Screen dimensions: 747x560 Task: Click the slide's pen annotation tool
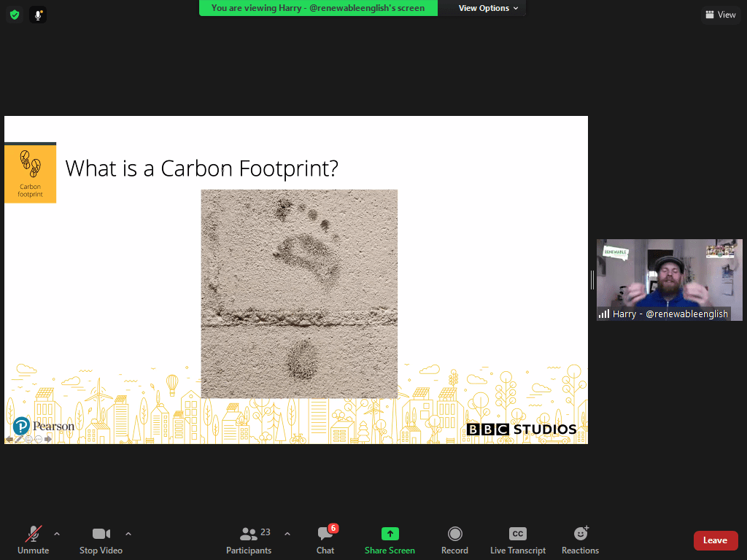pos(19,439)
